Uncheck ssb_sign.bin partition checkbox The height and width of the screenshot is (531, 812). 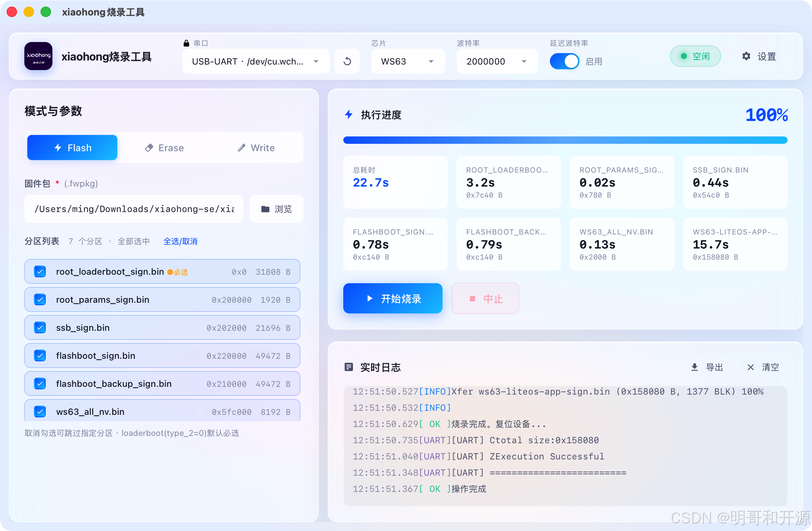tap(40, 327)
